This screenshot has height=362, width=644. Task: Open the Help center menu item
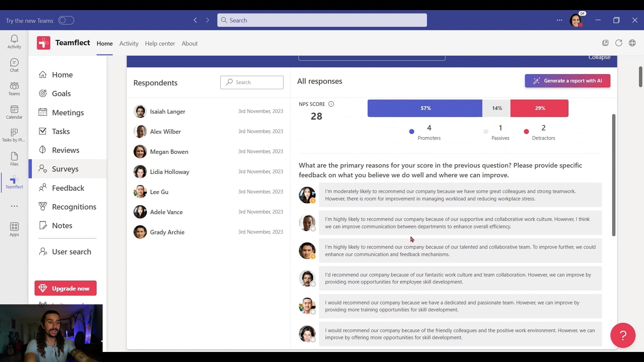coord(160,43)
